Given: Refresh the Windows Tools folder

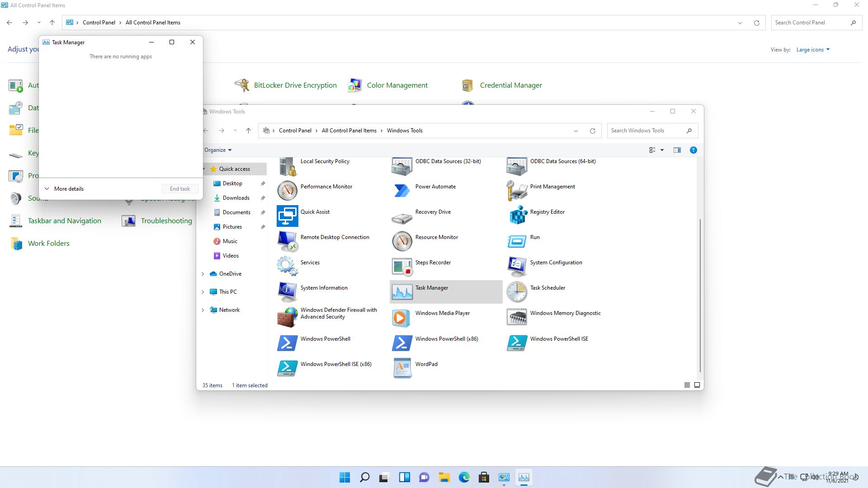Looking at the screenshot, I should pyautogui.click(x=592, y=131).
